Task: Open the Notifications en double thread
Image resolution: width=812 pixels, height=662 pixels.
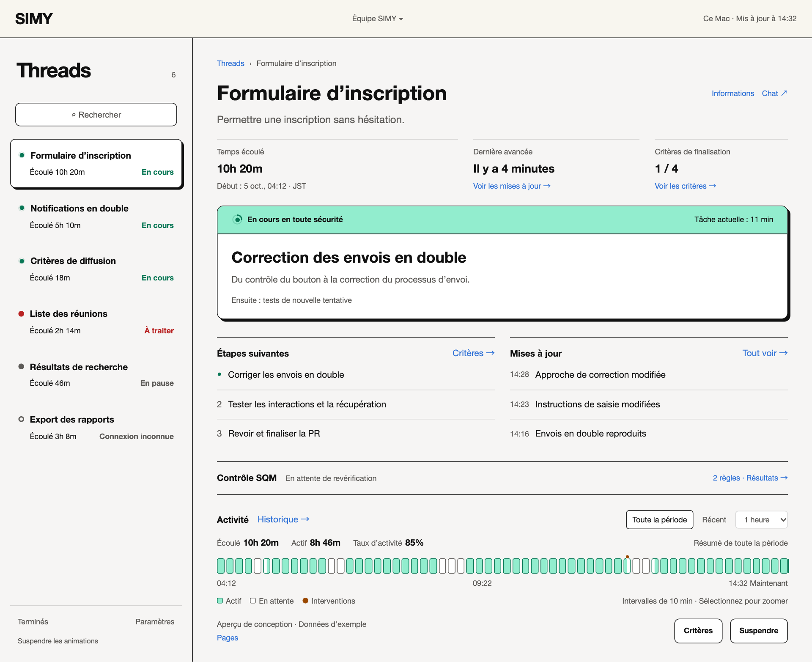Action: coord(96,217)
